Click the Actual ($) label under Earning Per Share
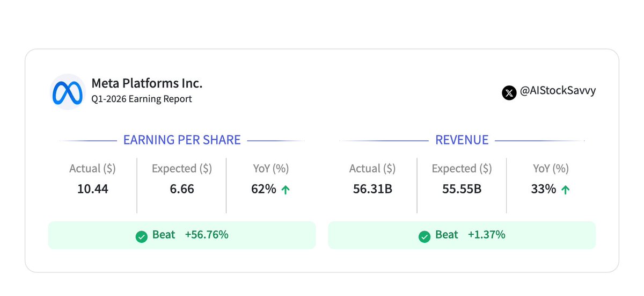644x296 pixels. (x=92, y=169)
